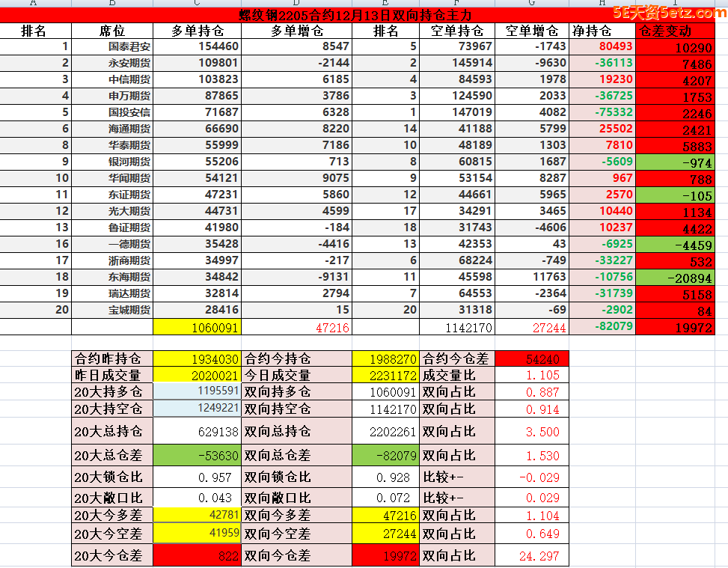Click the long increase value -2144

click(297, 63)
